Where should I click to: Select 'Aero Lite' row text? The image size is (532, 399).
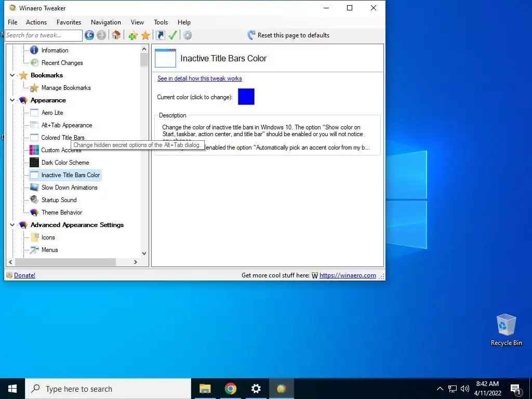pos(52,113)
